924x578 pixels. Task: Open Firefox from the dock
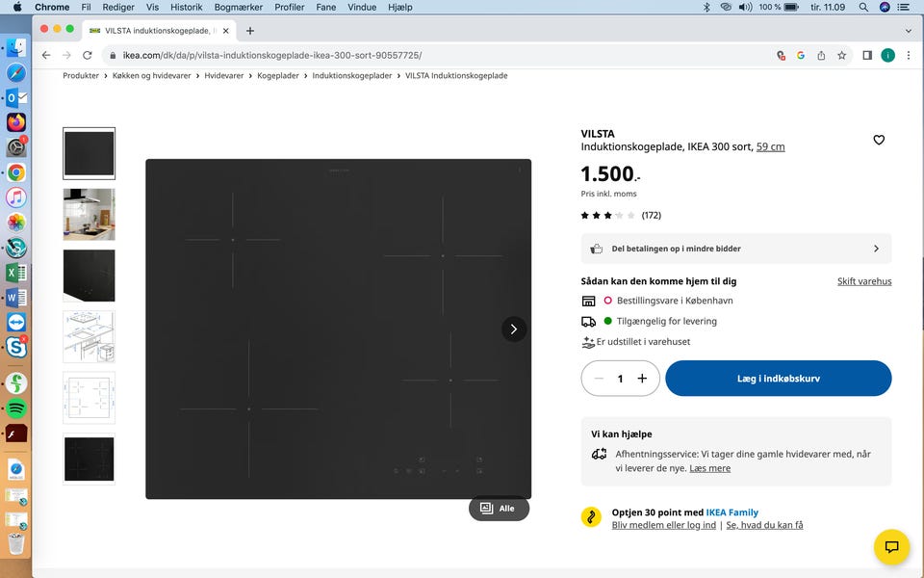coord(16,122)
